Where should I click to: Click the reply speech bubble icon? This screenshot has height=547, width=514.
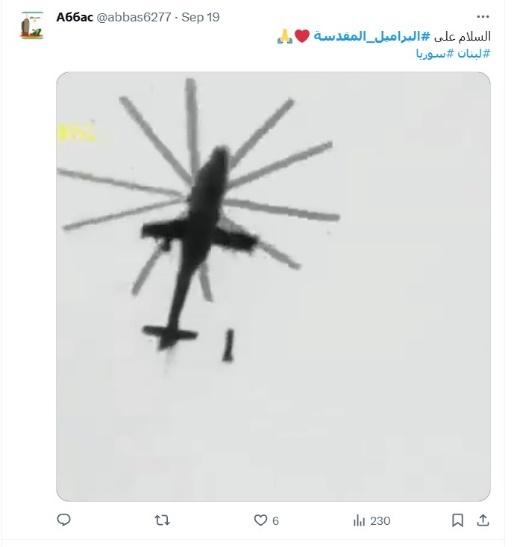coord(64,520)
